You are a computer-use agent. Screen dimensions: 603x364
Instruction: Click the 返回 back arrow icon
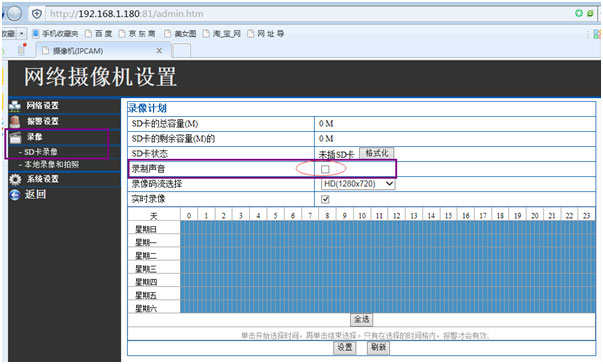[x=15, y=195]
